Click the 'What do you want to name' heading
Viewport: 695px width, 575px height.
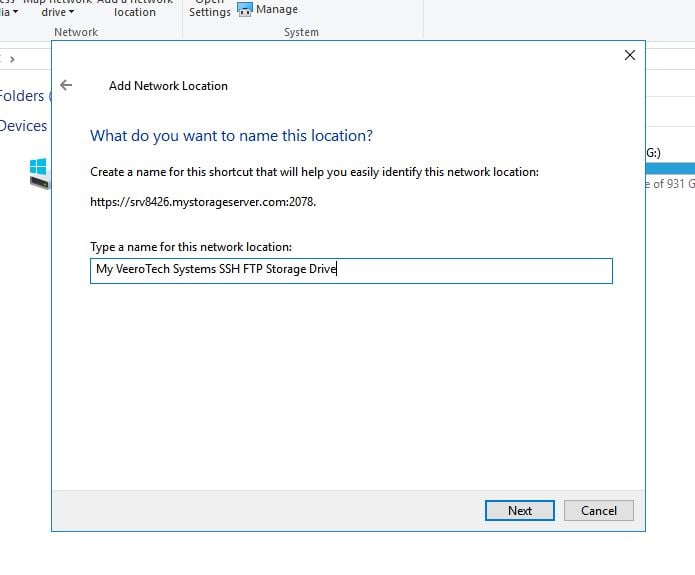pyautogui.click(x=231, y=136)
